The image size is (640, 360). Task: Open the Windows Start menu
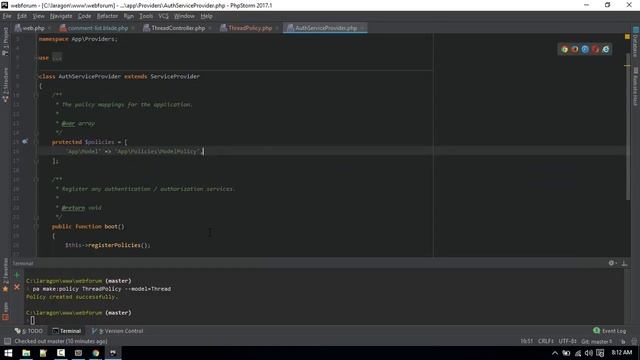pyautogui.click(x=8, y=353)
